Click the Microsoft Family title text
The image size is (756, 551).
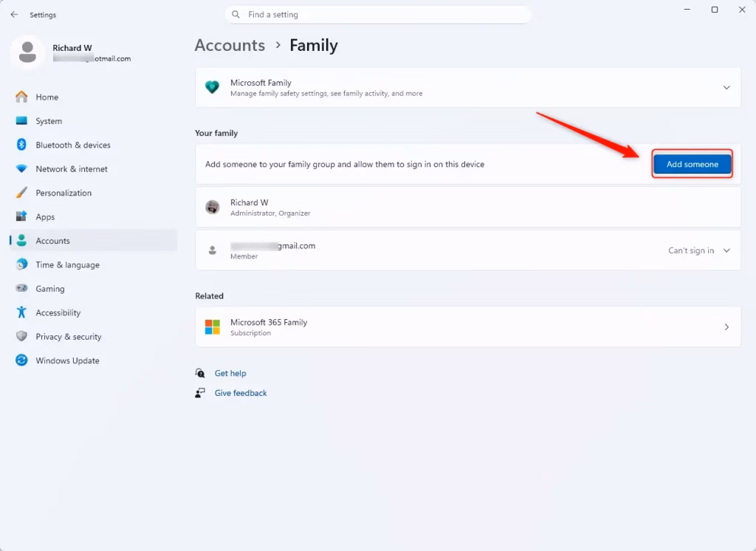click(261, 83)
